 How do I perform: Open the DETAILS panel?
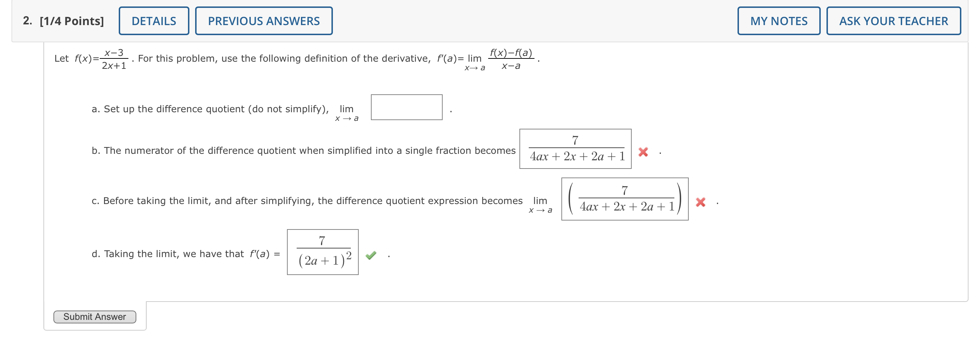[154, 20]
